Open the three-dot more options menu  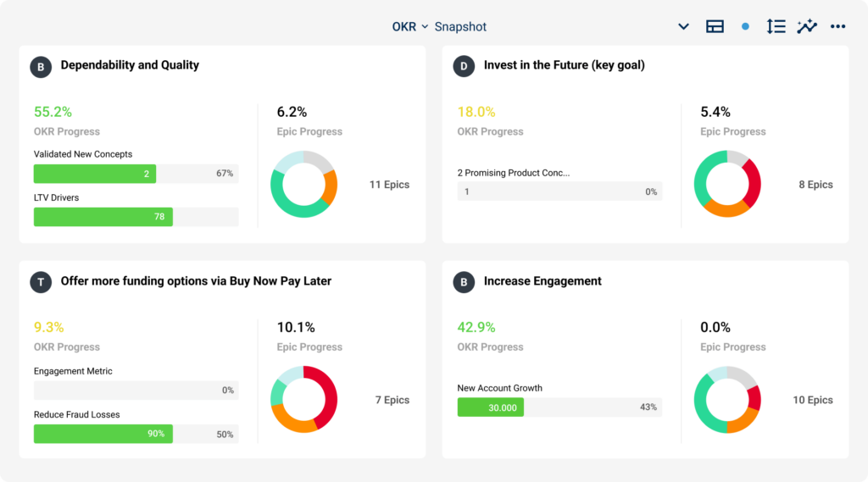coord(838,26)
